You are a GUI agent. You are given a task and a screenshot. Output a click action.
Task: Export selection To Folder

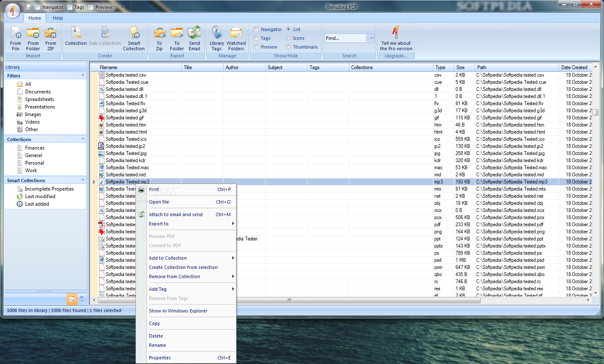click(177, 39)
